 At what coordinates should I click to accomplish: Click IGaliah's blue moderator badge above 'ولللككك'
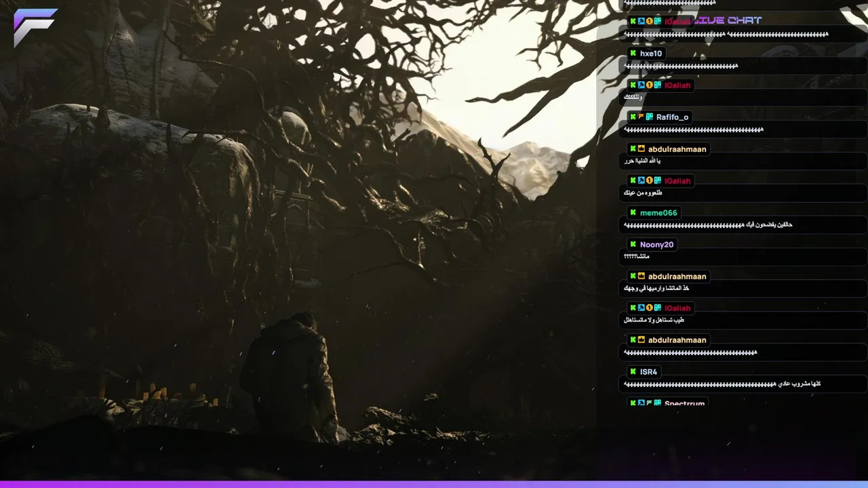click(x=642, y=85)
